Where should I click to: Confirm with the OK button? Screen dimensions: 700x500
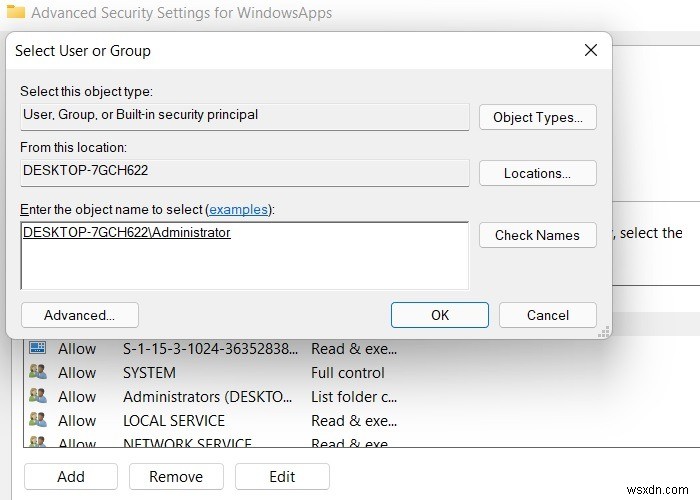[x=440, y=315]
